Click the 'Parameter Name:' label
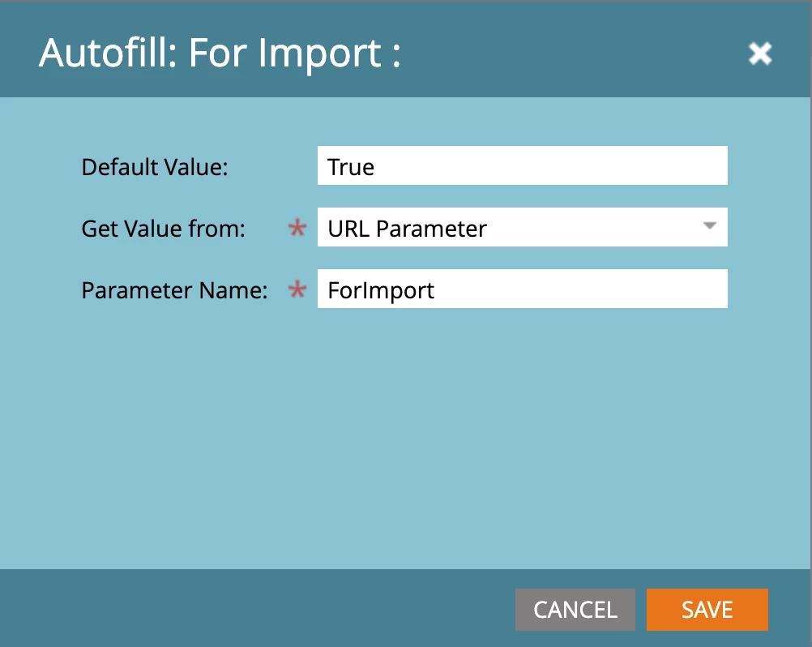The image size is (812, 647). tap(174, 290)
